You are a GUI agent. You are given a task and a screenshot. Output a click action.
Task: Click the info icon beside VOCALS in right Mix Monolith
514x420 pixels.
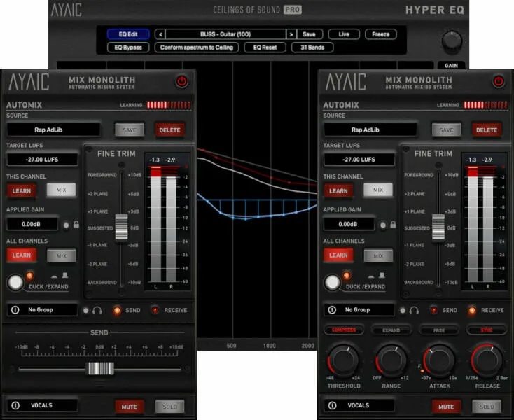click(x=332, y=405)
